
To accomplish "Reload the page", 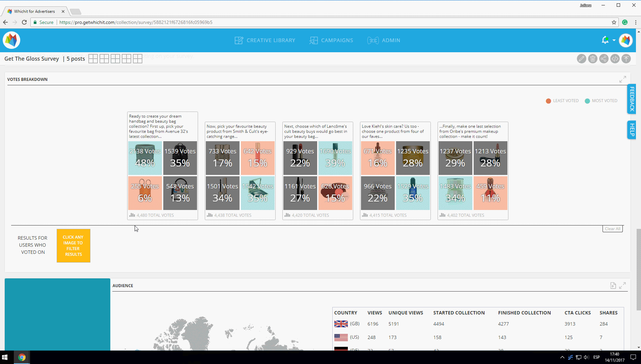I will 24,22.
